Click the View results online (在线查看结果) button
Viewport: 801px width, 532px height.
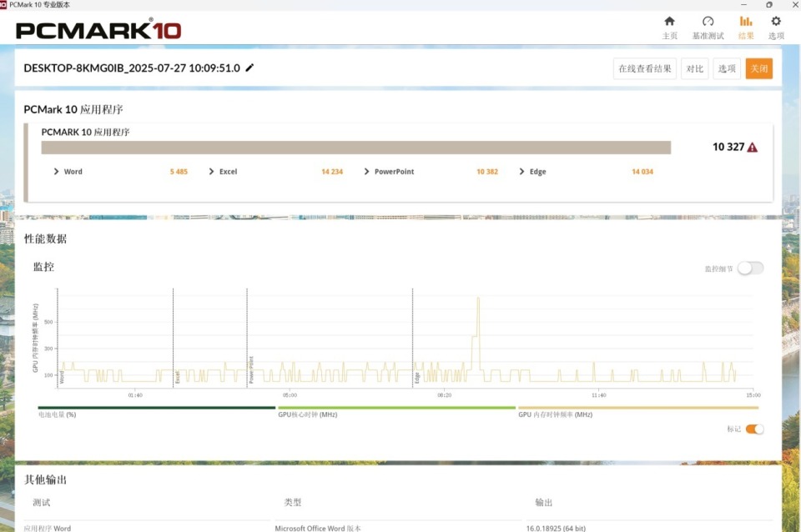coord(644,69)
